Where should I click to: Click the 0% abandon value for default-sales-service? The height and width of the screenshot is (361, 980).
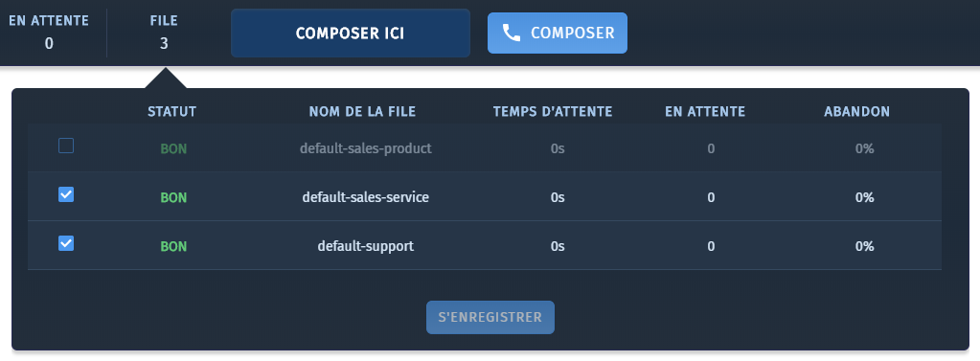click(x=864, y=197)
